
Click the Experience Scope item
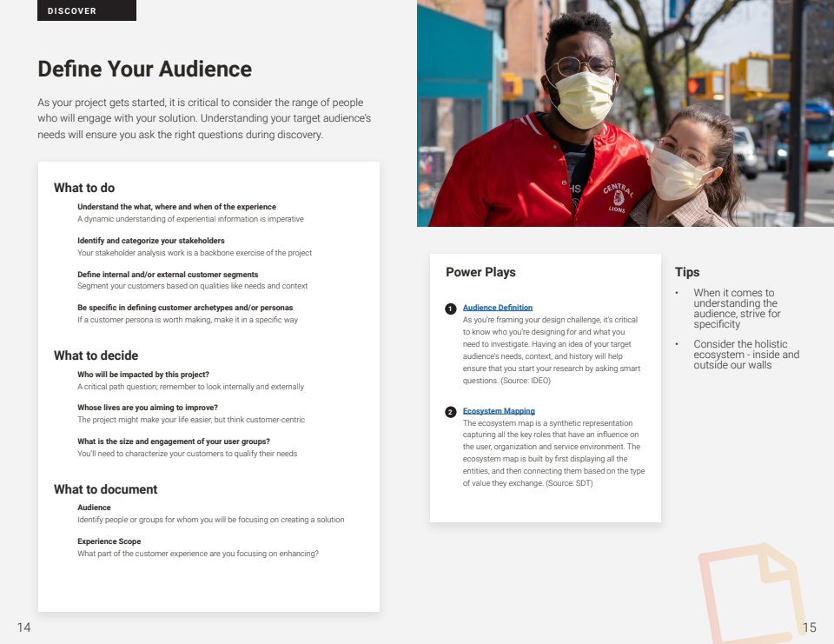click(109, 541)
